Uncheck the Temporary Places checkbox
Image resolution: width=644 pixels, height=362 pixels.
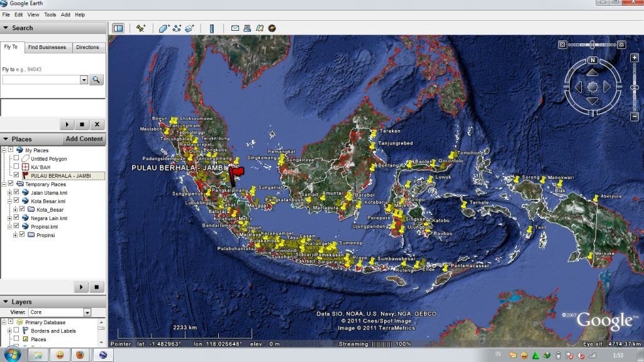click(11, 184)
